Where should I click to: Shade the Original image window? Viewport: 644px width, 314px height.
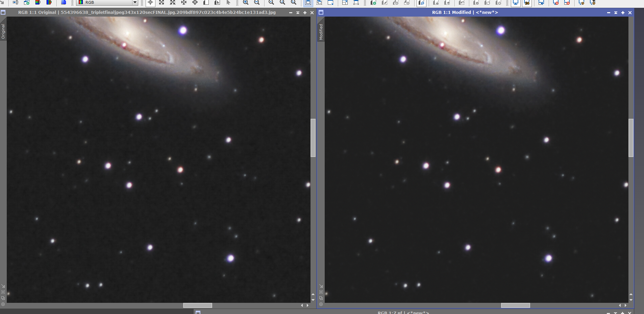298,13
